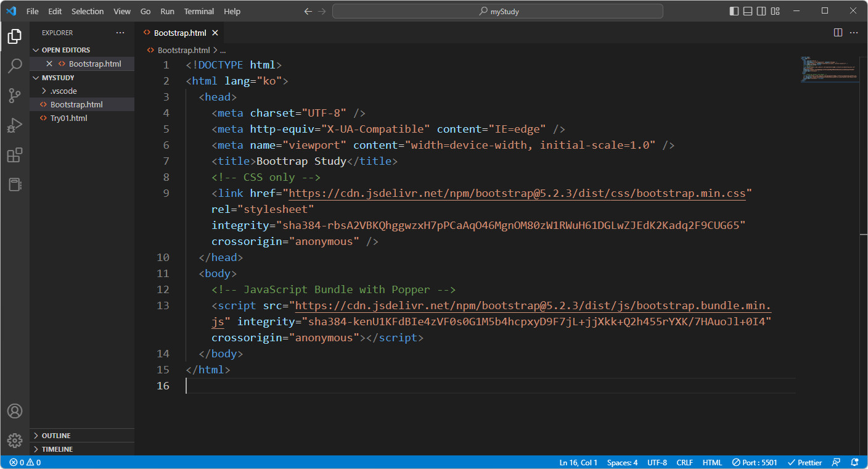868x469 pixels.
Task: Click line number 9 in the gutter
Action: [166, 193]
